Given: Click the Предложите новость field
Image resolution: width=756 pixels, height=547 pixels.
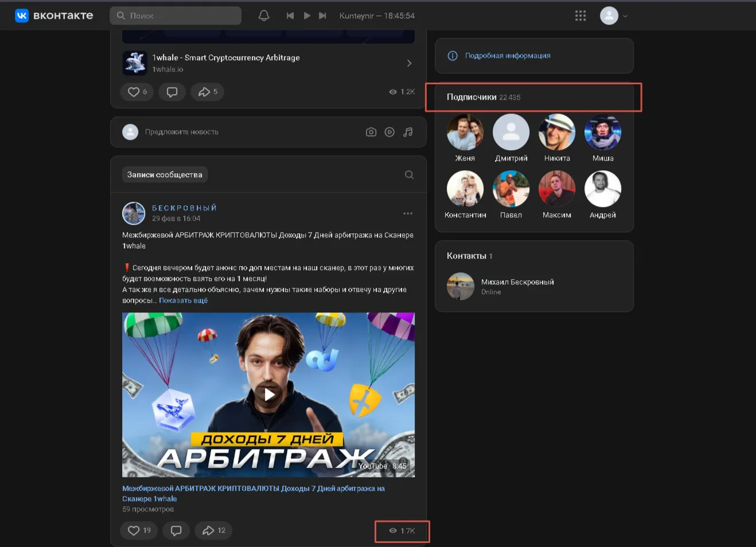Looking at the screenshot, I should pos(181,132).
